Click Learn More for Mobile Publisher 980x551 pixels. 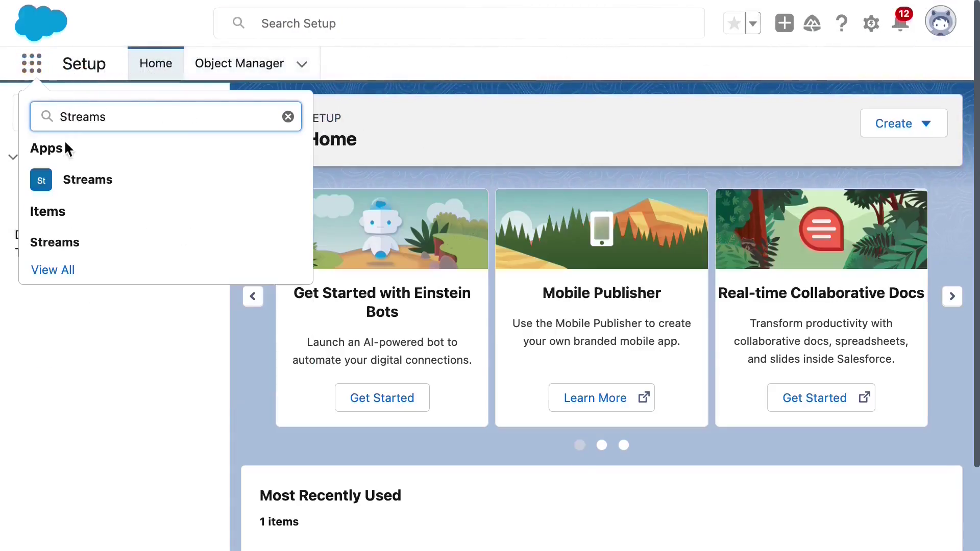click(601, 397)
